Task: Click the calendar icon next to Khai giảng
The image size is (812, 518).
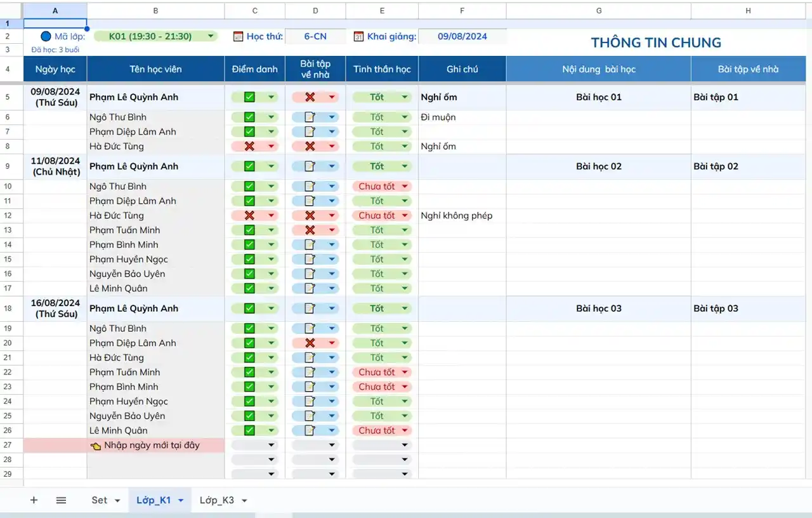Action: (x=358, y=37)
